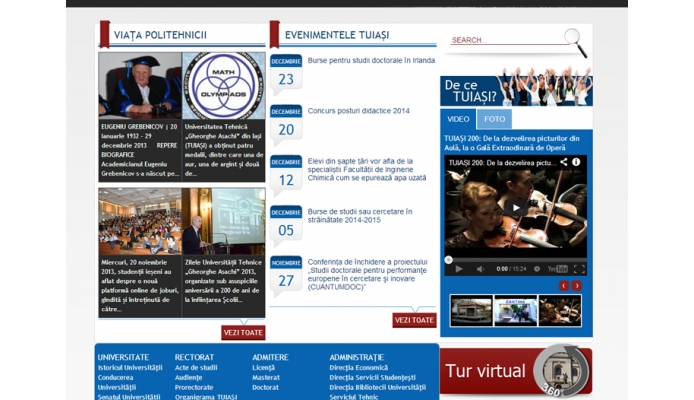Open Doctorat admission link

coord(265,387)
